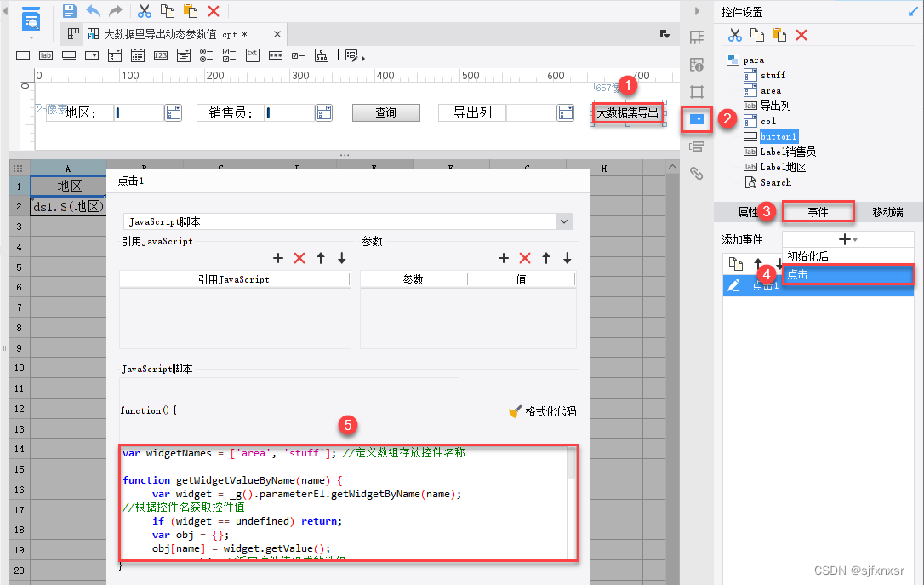Select the radio group widget icon
The width and height of the screenshot is (924, 585).
[x=206, y=55]
